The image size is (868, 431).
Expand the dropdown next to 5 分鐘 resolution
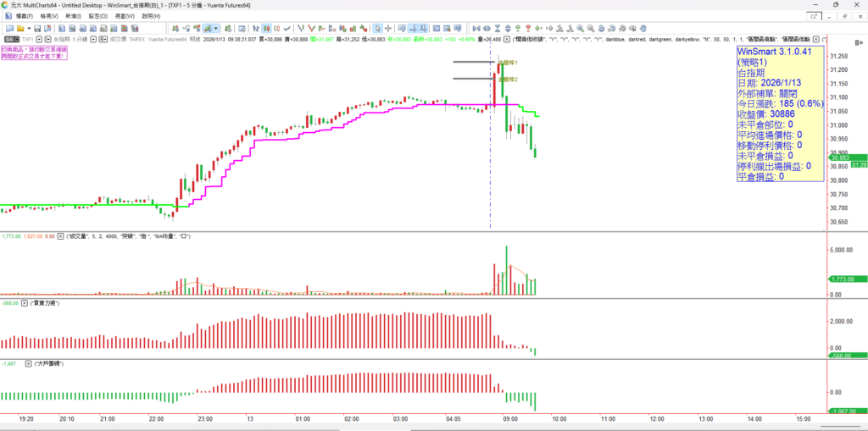tap(93, 39)
